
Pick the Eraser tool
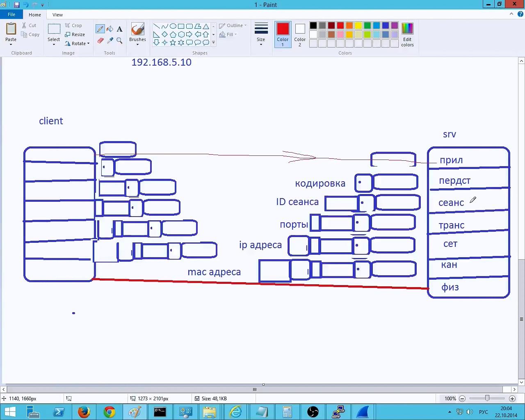[x=100, y=41]
